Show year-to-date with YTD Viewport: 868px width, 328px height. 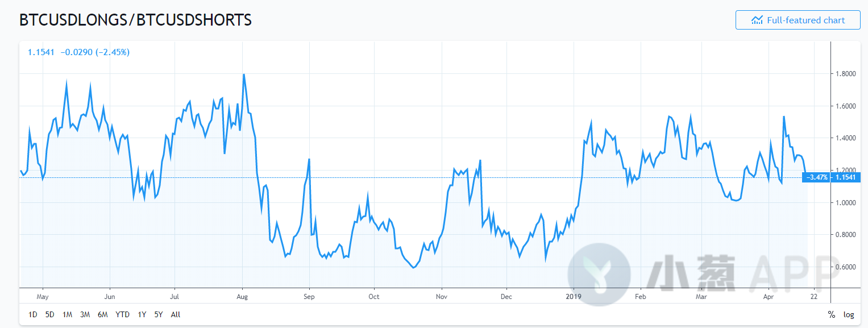pyautogui.click(x=122, y=314)
